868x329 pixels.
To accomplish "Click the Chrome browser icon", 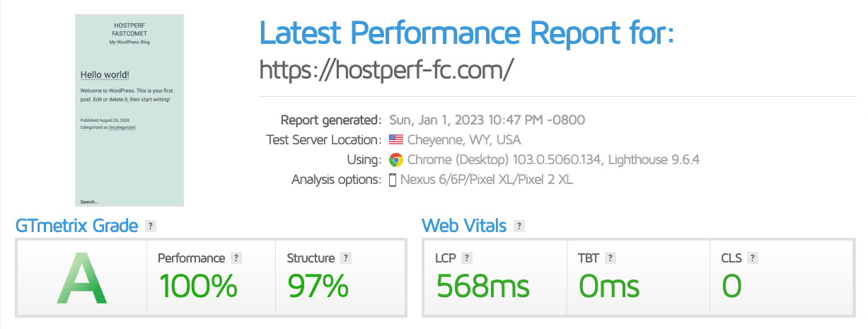I will (396, 160).
